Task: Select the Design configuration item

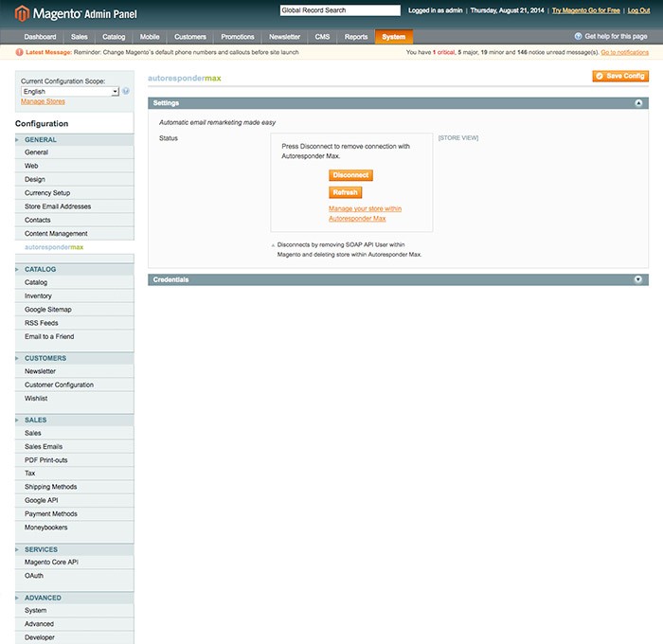Action: (75, 179)
